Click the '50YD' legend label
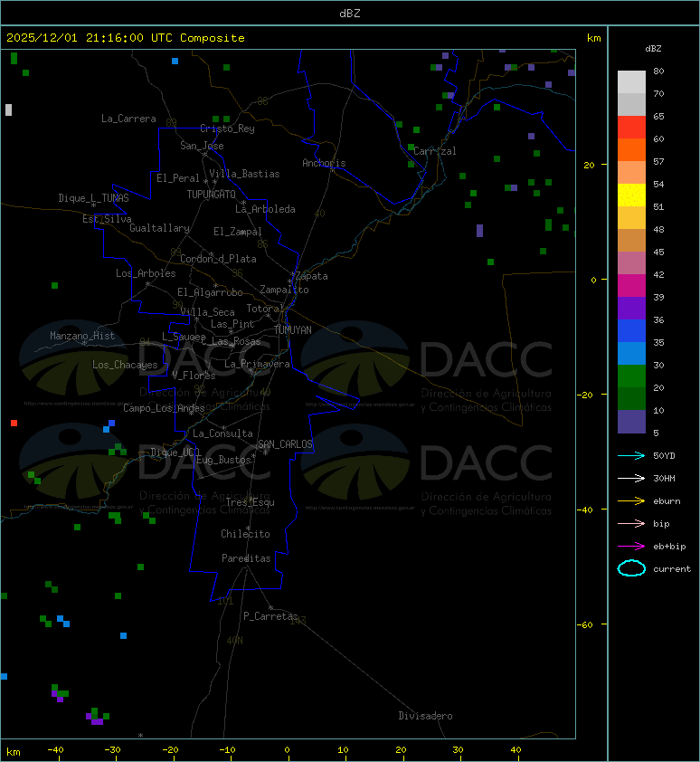Image resolution: width=700 pixels, height=762 pixels. [x=664, y=456]
